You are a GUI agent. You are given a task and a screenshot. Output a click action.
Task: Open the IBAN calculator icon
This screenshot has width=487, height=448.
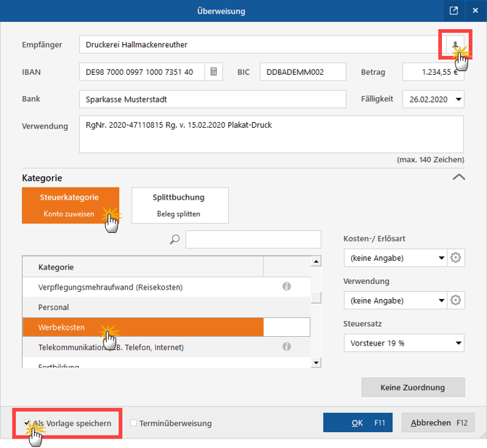214,72
